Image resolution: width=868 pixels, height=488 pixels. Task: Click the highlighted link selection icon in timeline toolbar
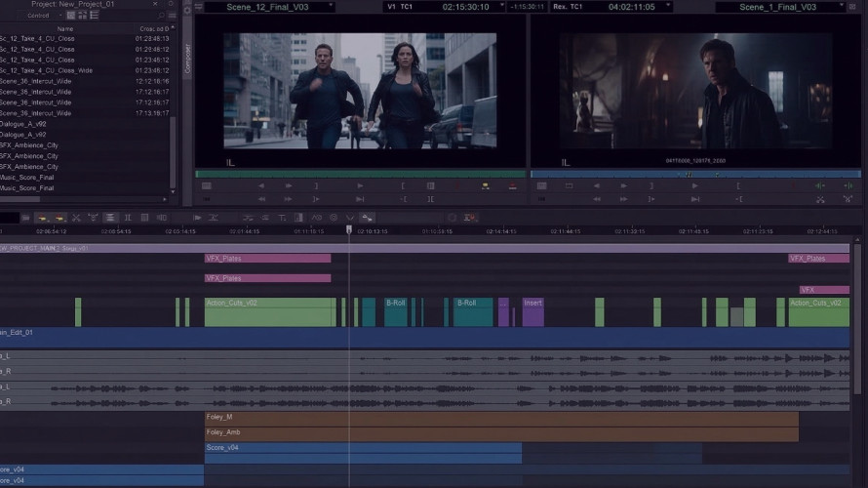click(367, 218)
